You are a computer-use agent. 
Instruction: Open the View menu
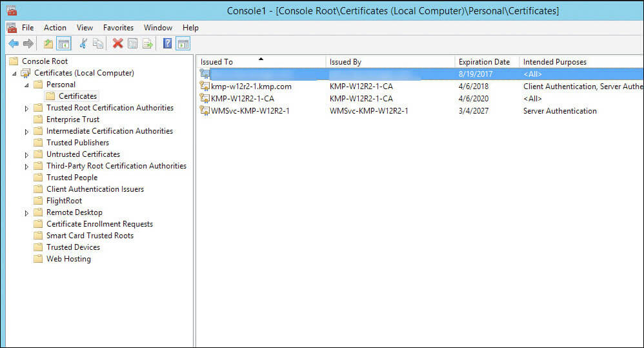coord(85,28)
